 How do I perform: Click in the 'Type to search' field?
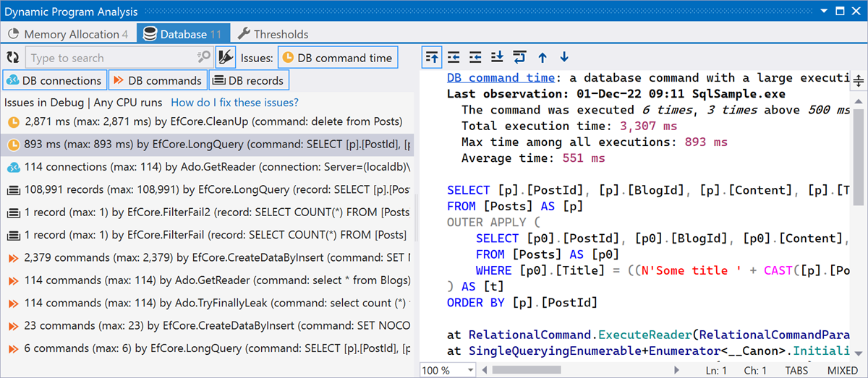pos(109,58)
